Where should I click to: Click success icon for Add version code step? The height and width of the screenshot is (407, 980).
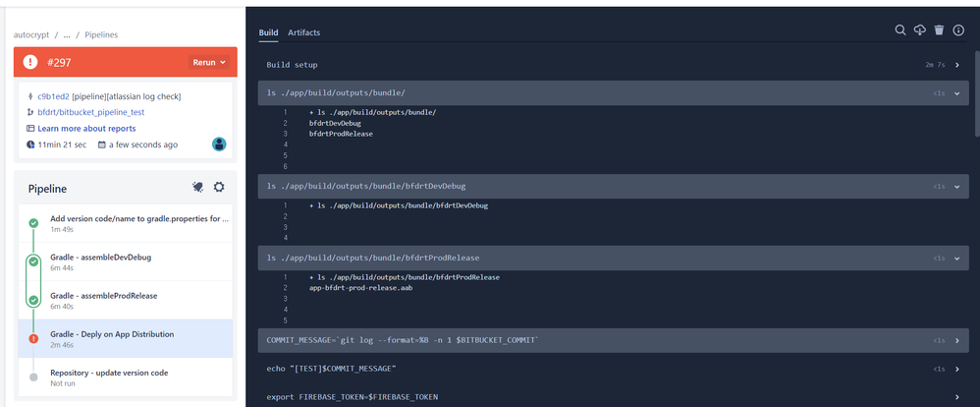click(33, 223)
